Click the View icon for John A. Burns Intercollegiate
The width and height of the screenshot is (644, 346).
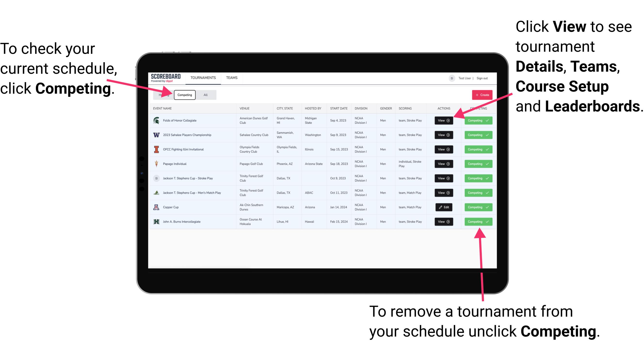coord(443,222)
